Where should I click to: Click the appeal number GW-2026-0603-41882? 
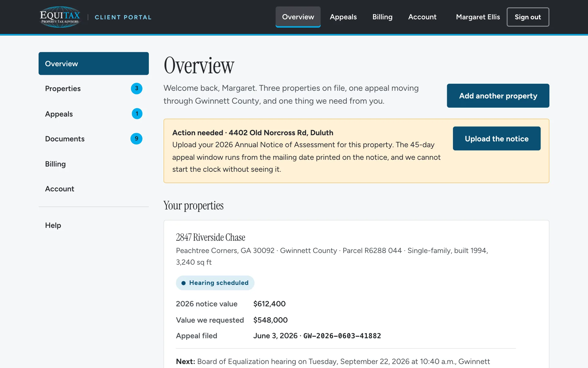click(x=342, y=336)
